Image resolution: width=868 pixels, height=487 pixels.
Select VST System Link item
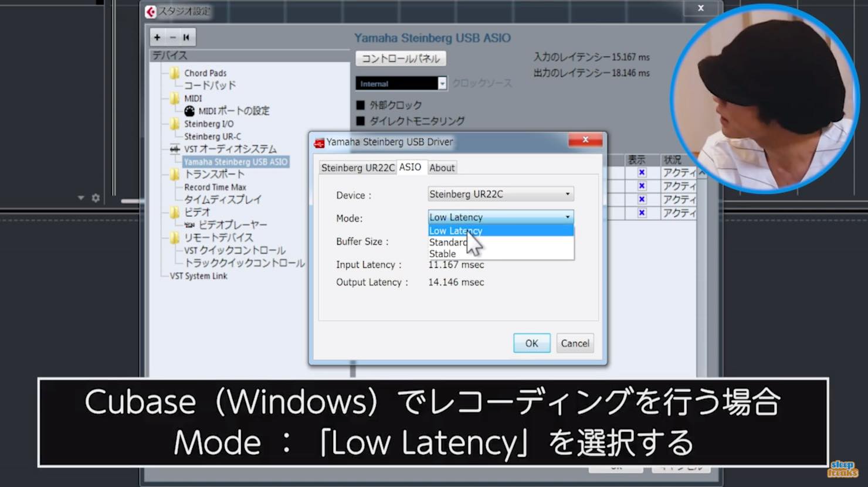pos(198,276)
